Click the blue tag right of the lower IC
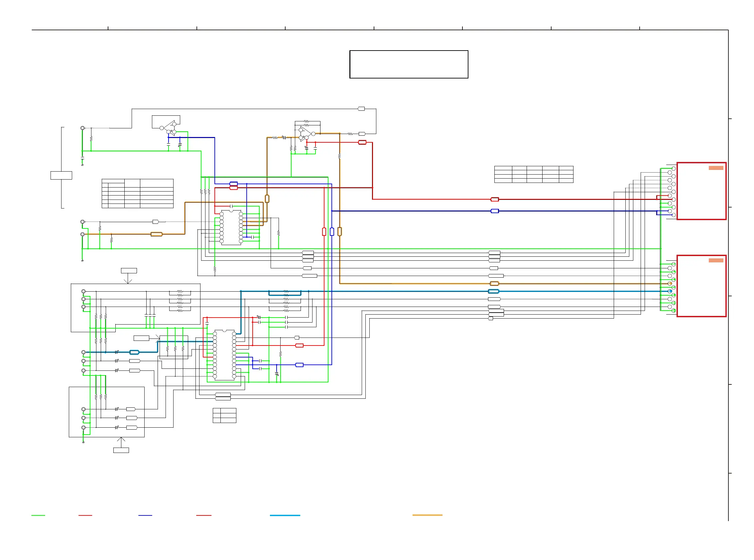 tap(299, 365)
